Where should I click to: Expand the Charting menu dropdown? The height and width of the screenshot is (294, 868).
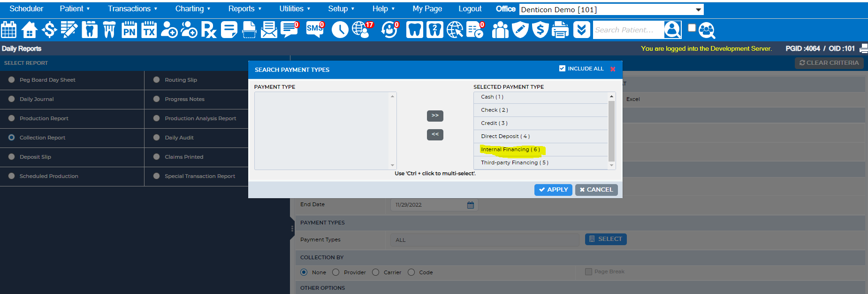point(193,8)
